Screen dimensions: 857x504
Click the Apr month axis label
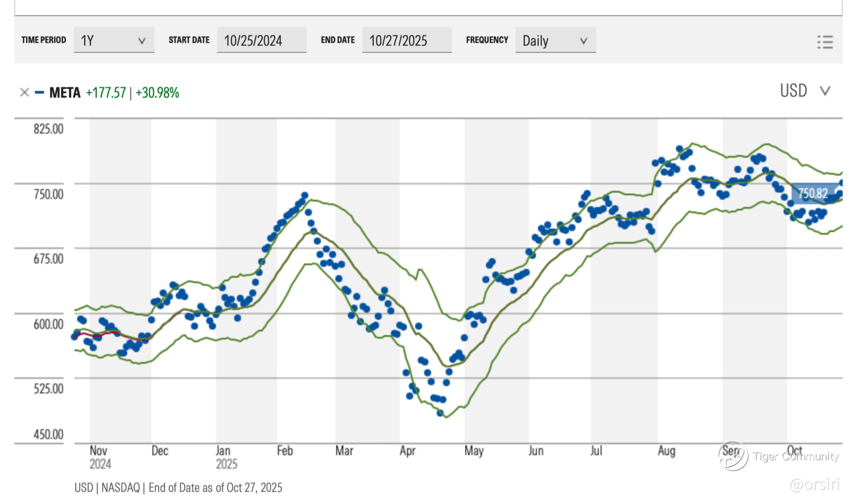click(x=407, y=451)
